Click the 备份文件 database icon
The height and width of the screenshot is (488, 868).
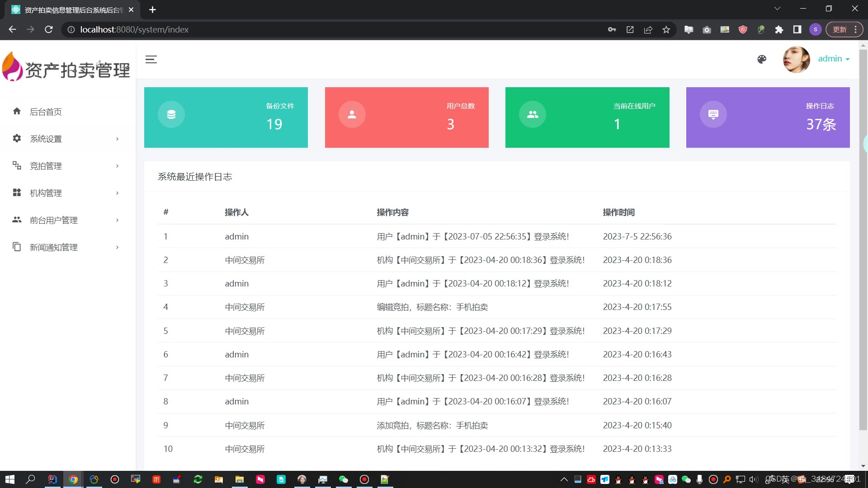[171, 114]
